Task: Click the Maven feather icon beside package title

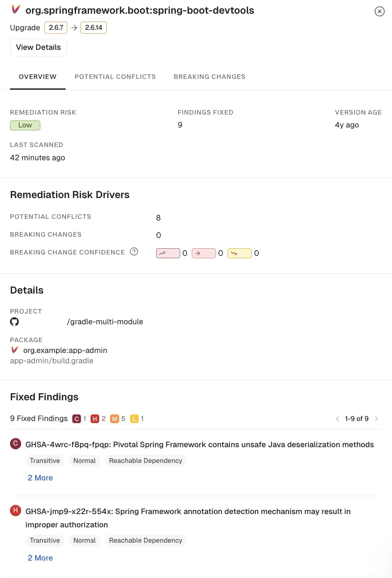Action: coord(16,10)
